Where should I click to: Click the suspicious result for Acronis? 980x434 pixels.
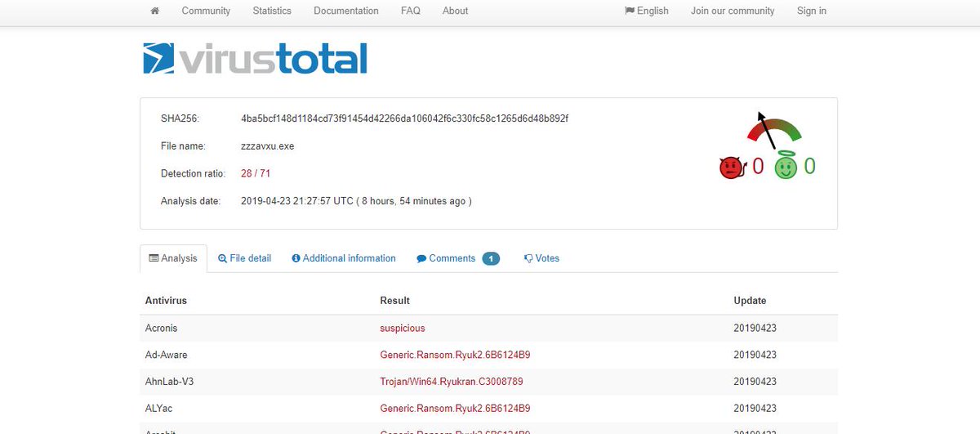pyautogui.click(x=403, y=328)
